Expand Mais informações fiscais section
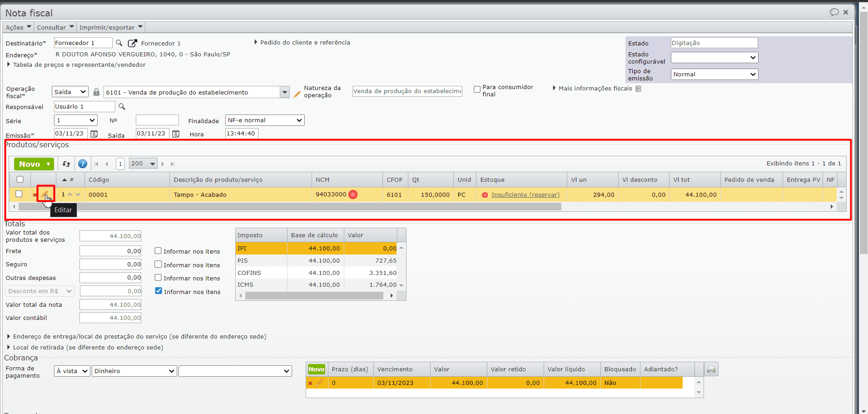The image size is (868, 414). click(592, 88)
